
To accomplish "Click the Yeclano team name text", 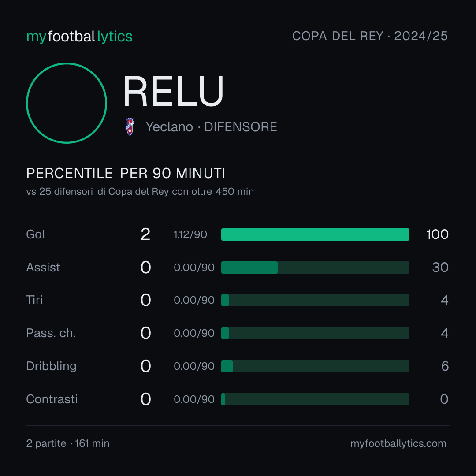I will (x=169, y=127).
